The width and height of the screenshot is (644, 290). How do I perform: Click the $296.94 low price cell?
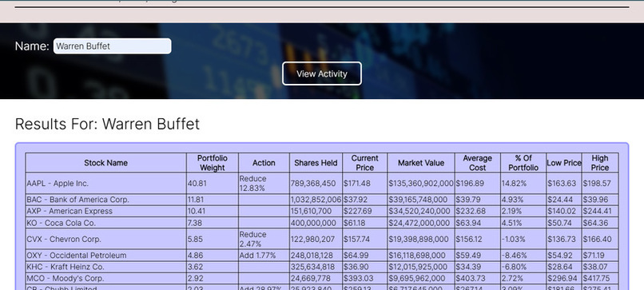point(564,278)
